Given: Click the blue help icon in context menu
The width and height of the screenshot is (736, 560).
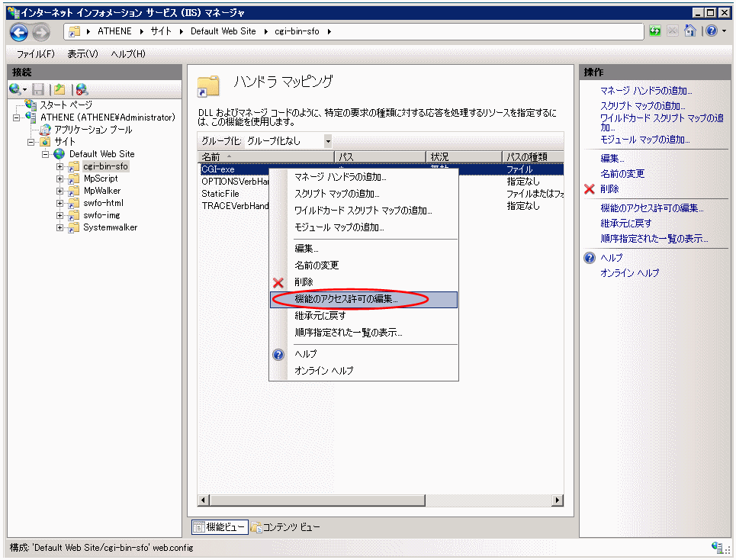Looking at the screenshot, I should [278, 354].
